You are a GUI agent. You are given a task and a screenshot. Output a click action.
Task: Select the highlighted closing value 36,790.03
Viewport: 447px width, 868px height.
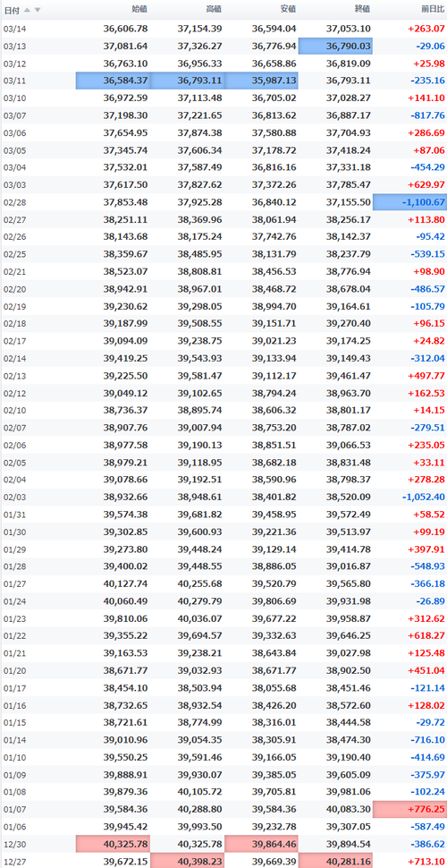(336, 46)
